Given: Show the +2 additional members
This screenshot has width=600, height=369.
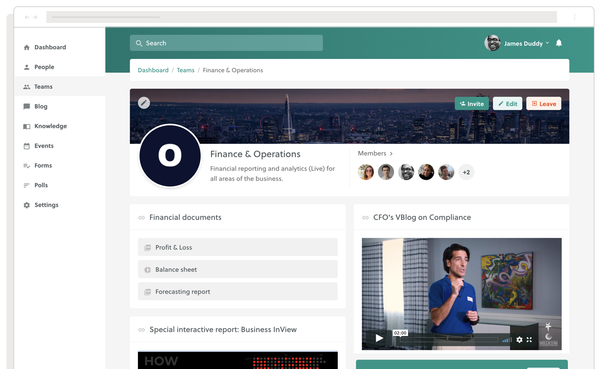Looking at the screenshot, I should (x=466, y=172).
